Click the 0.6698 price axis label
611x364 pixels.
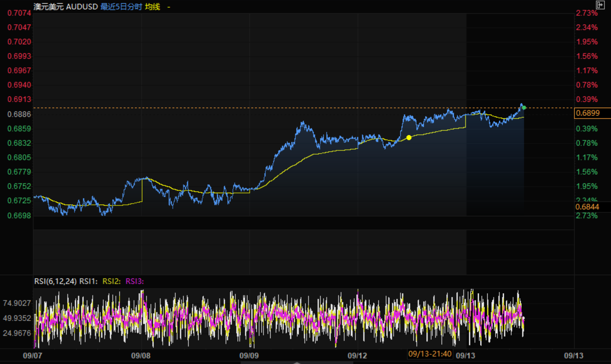pos(19,216)
